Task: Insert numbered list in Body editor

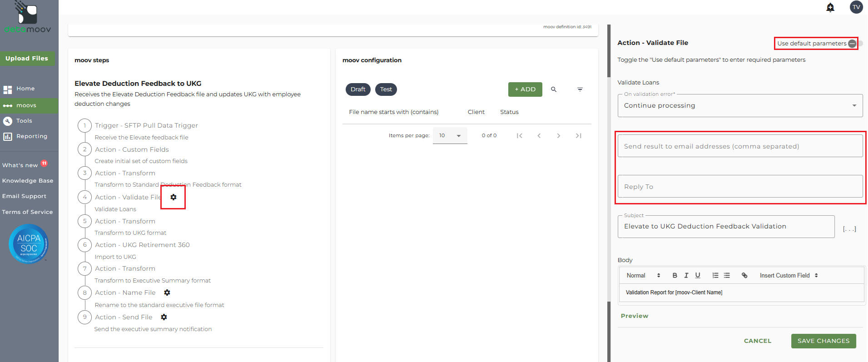Action: [715, 275]
